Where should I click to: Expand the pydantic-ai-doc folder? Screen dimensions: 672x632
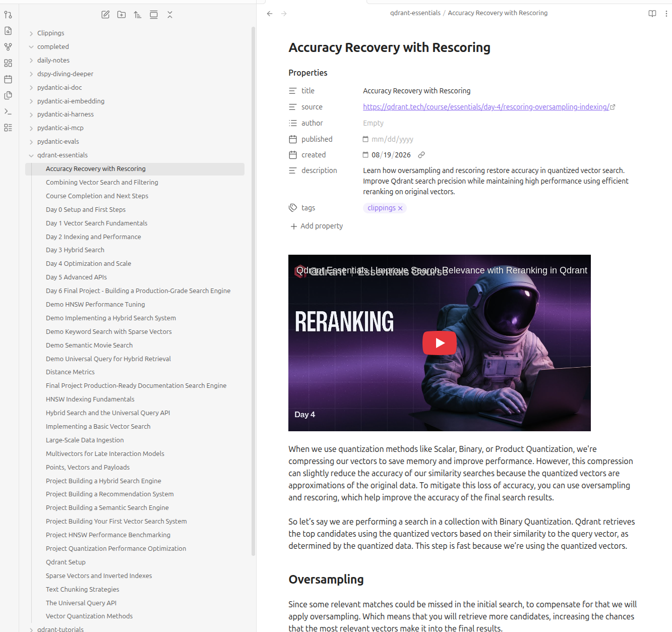pos(31,88)
